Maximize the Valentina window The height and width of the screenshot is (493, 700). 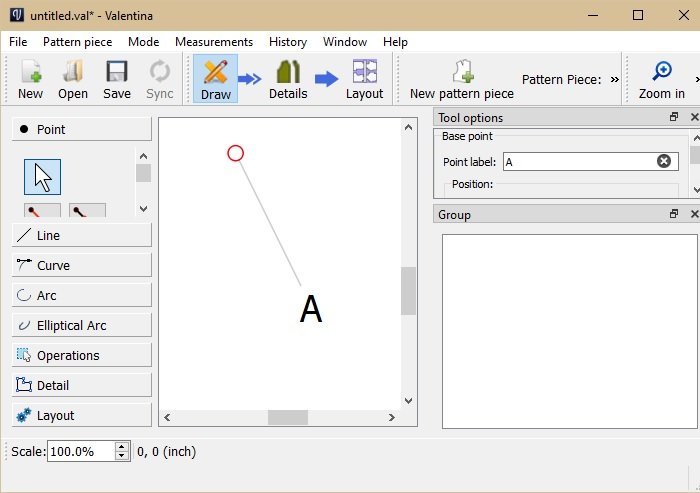638,15
